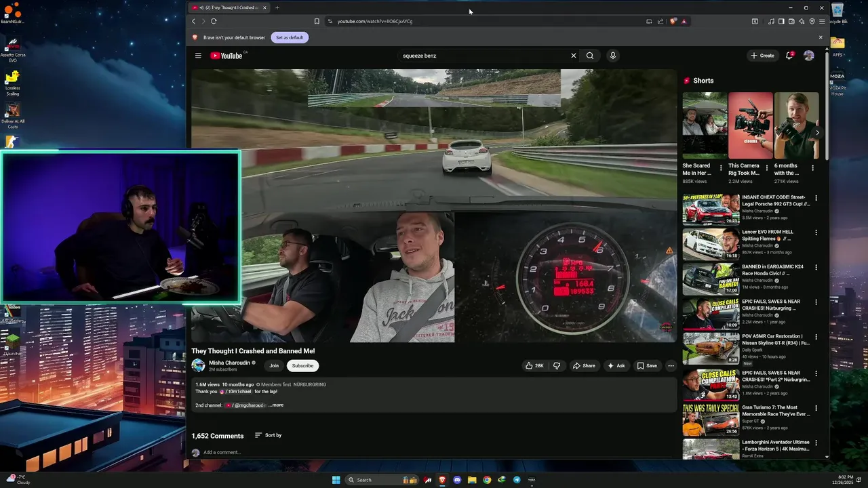Bookmark this page in Brave
This screenshot has height=488, width=868.
click(x=317, y=21)
